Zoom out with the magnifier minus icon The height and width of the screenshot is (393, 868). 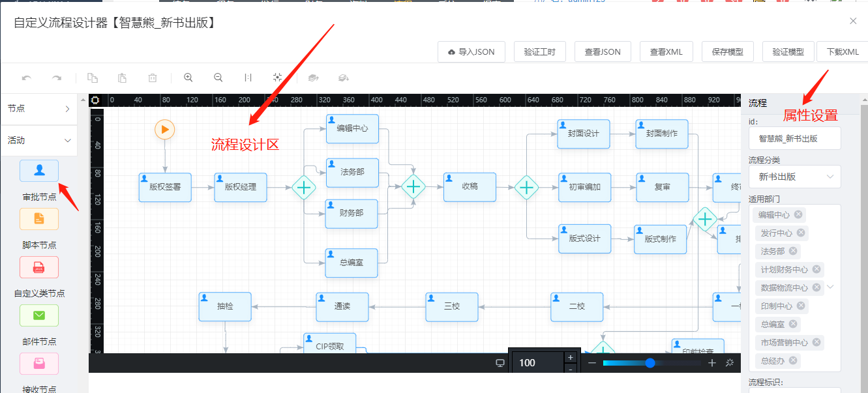pos(218,78)
